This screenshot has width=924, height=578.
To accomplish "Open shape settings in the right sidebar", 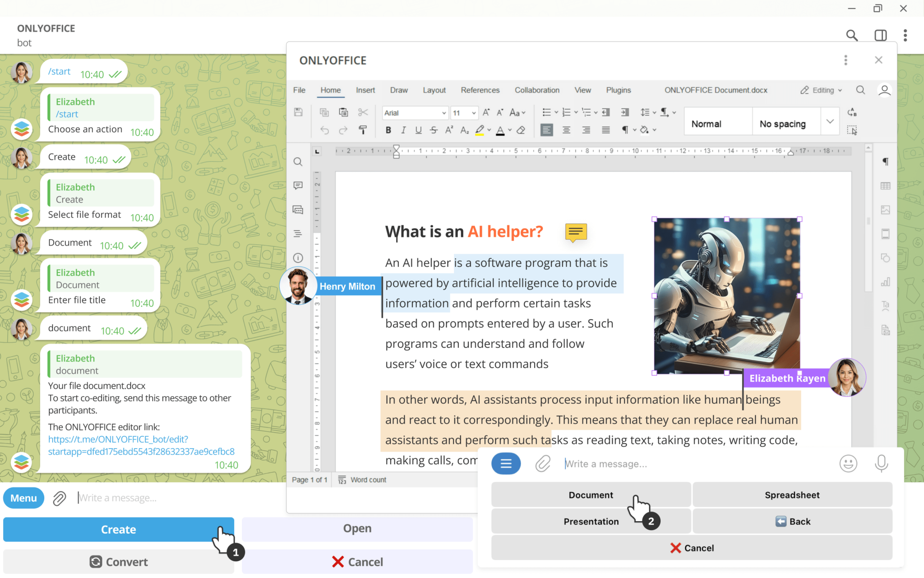I will click(x=886, y=257).
